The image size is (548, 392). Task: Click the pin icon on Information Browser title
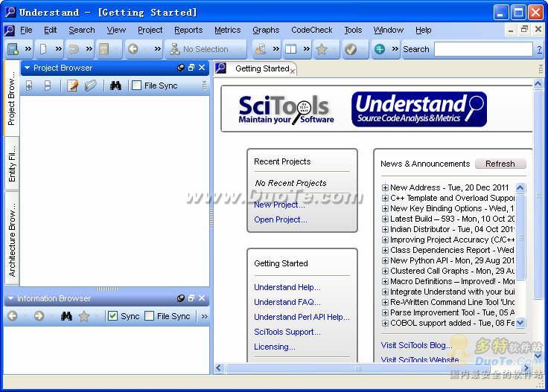click(181, 298)
